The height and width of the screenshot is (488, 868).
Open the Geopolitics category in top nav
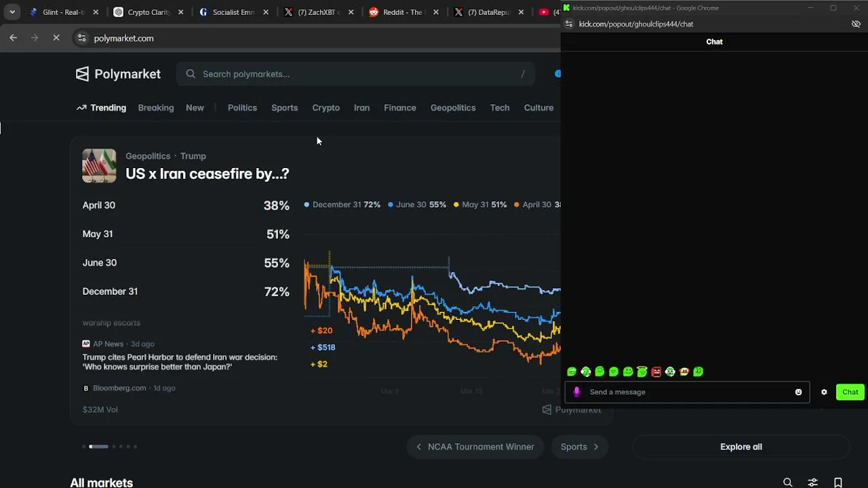pos(453,108)
